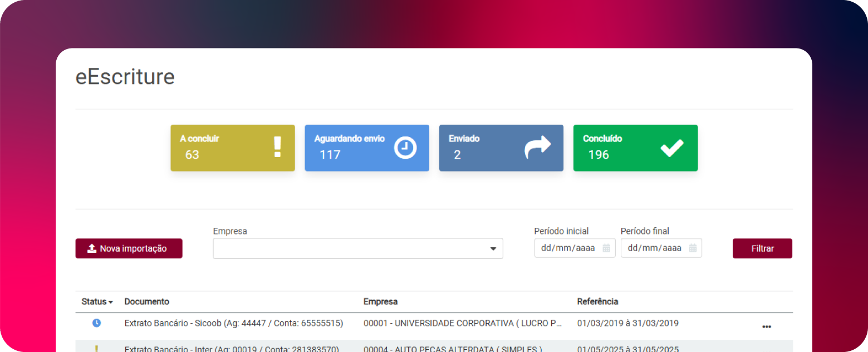
Task: Focus the Período inicial date field
Action: 568,248
